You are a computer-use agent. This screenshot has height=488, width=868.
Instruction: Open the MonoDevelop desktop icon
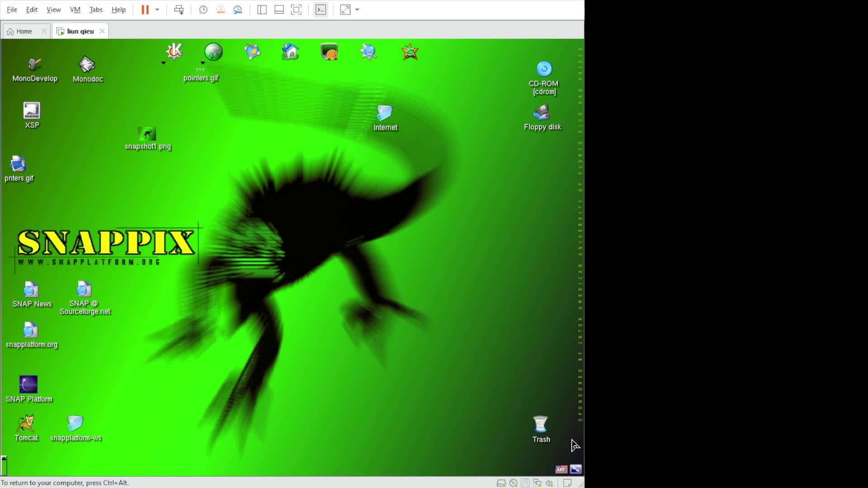[x=35, y=70]
